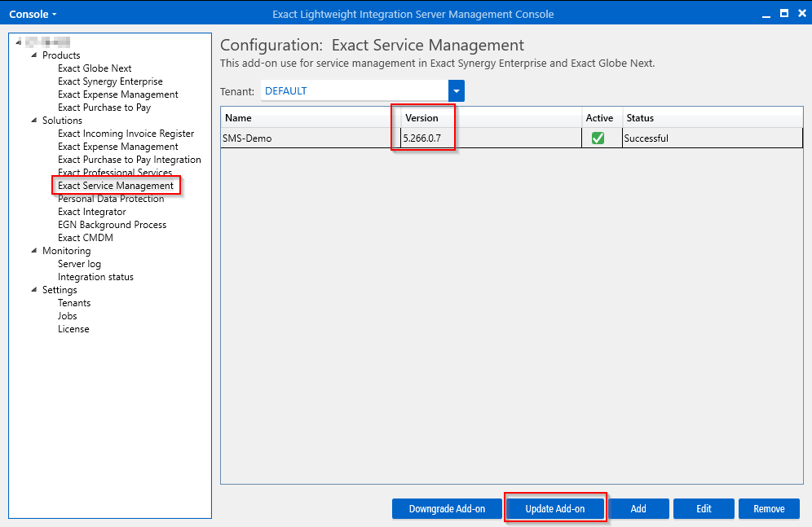
Task: Select the Products category label
Action: pos(61,55)
